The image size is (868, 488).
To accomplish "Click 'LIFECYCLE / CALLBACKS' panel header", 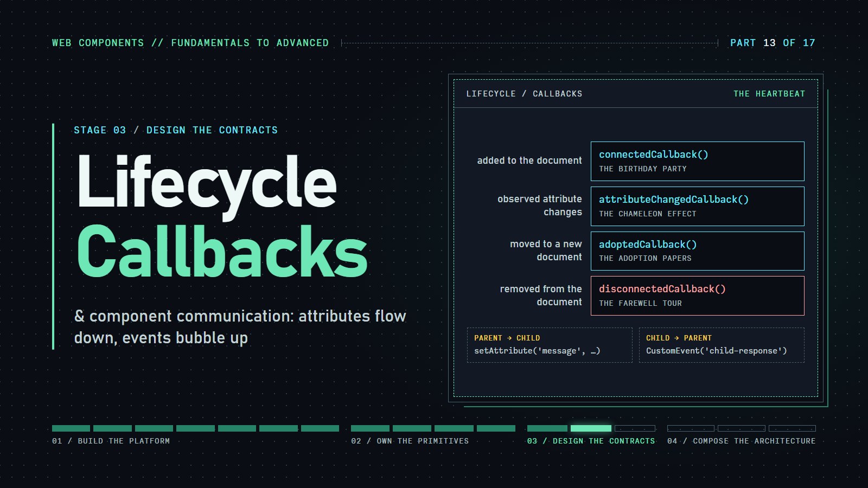I will pyautogui.click(x=524, y=94).
